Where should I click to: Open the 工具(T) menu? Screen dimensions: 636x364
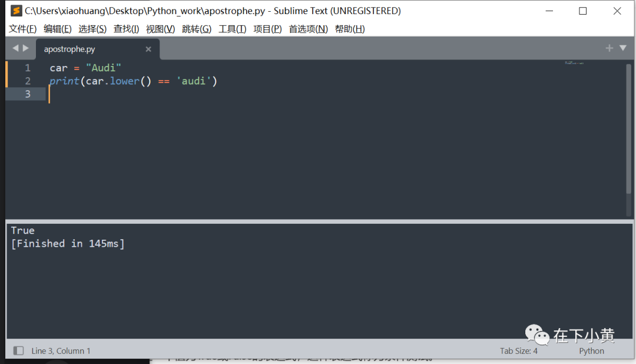pos(233,29)
